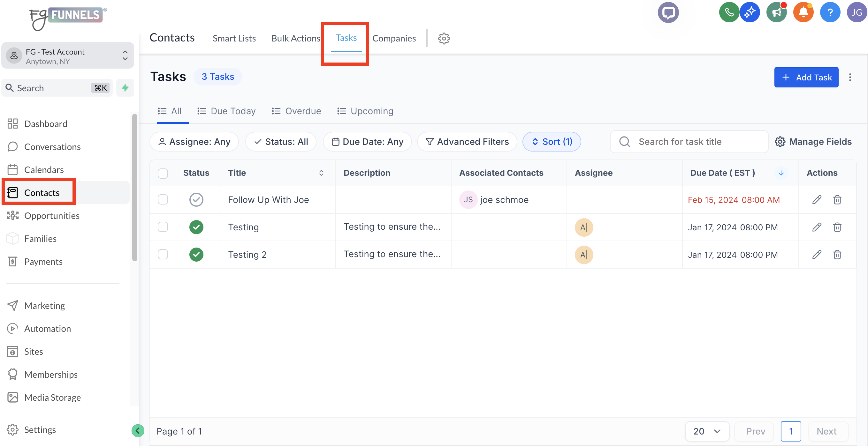Check the Follow Up With Joe checkbox
The height and width of the screenshot is (446, 868).
pyautogui.click(x=163, y=200)
